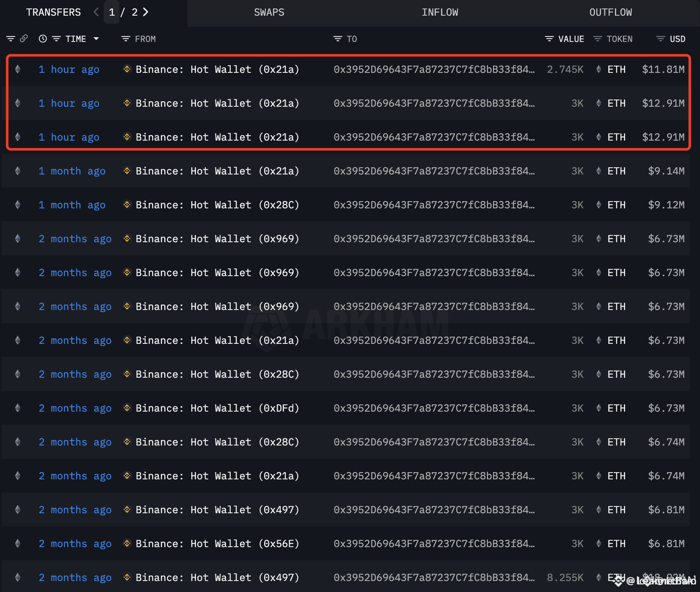This screenshot has width=700, height=592.
Task: Click the Ethereum chain icon in 0x28C $6.74M row
Action: click(18, 442)
